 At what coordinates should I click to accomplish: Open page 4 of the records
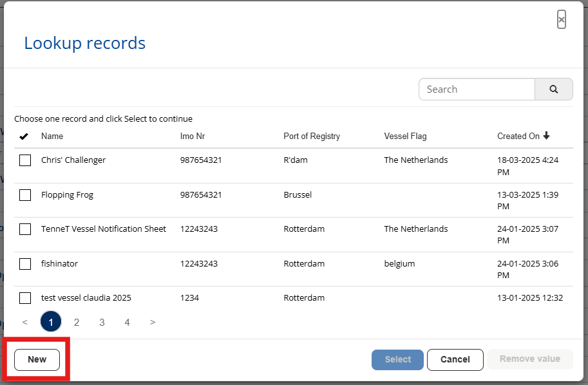(128, 322)
